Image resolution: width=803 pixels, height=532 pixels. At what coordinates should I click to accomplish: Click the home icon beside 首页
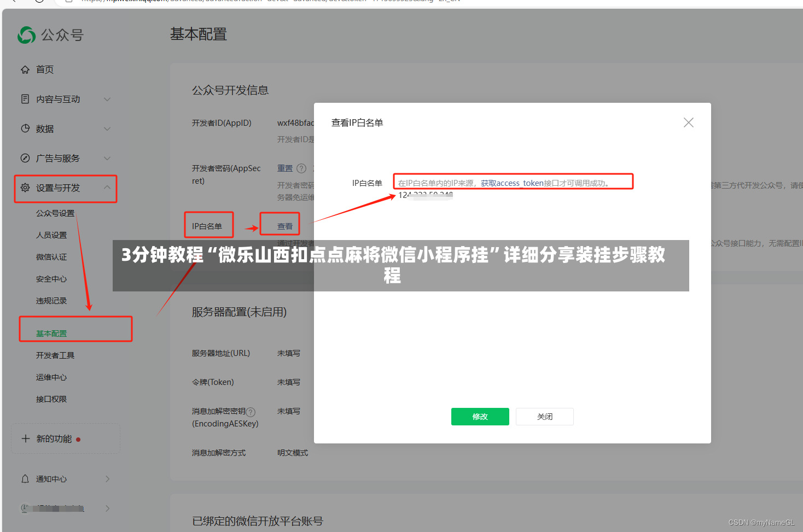pos(25,69)
